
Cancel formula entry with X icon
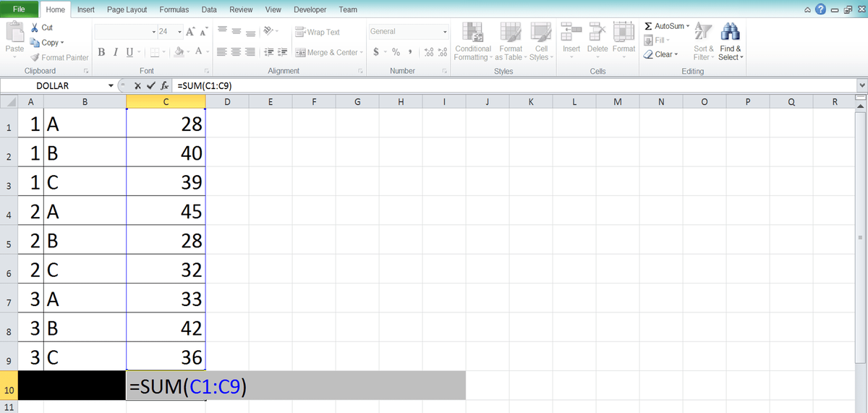pos(138,85)
